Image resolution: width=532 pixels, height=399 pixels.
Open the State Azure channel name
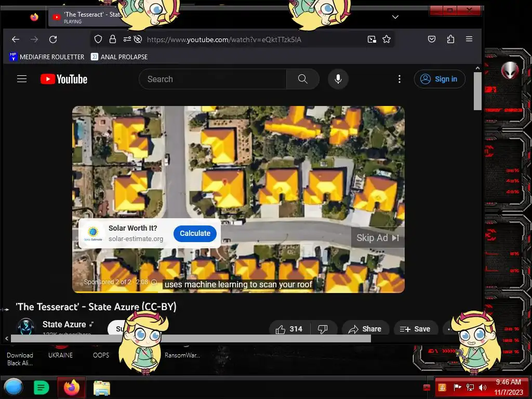click(64, 324)
